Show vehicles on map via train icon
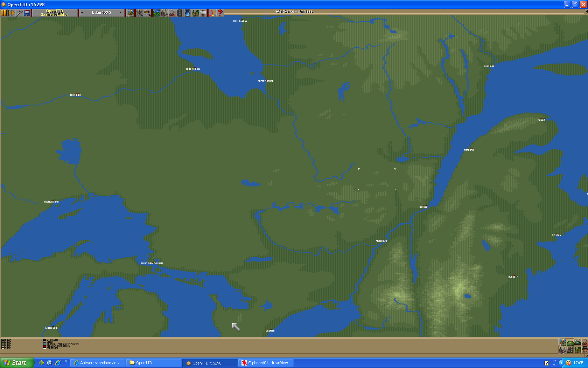This screenshot has height=368, width=588. coord(577,342)
